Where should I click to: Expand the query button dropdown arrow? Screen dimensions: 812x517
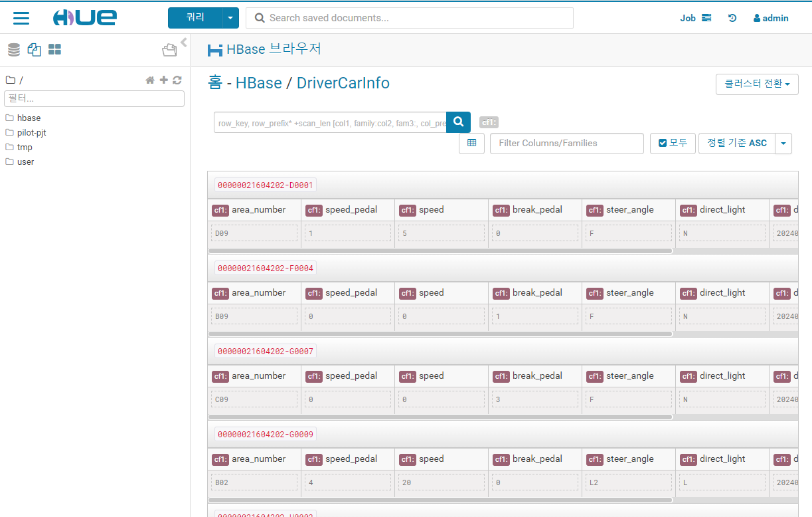[x=230, y=18]
